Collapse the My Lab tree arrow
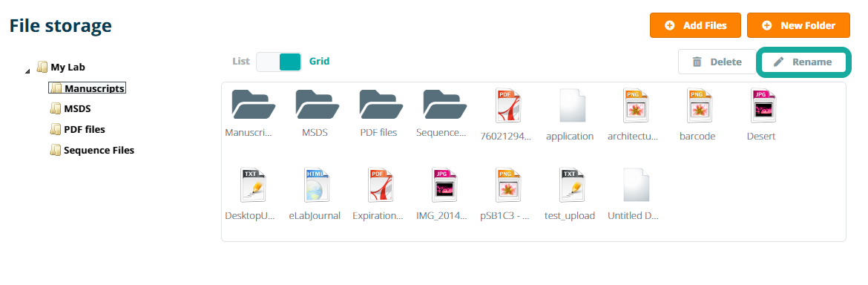Image resolution: width=868 pixels, height=285 pixels. (28, 71)
